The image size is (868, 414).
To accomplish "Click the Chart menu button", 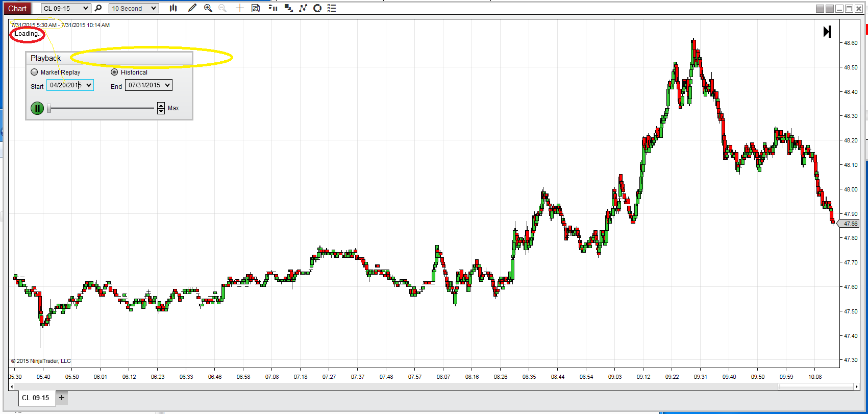I will tap(17, 8).
